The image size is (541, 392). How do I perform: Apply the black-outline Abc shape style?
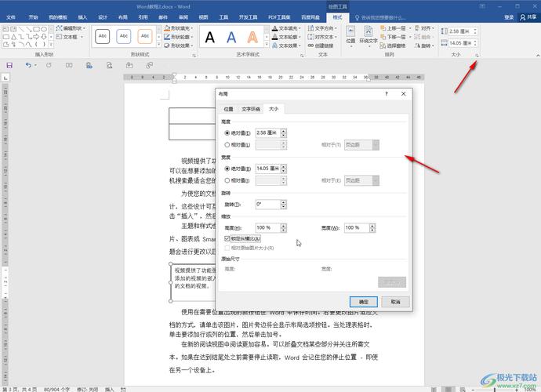click(103, 36)
